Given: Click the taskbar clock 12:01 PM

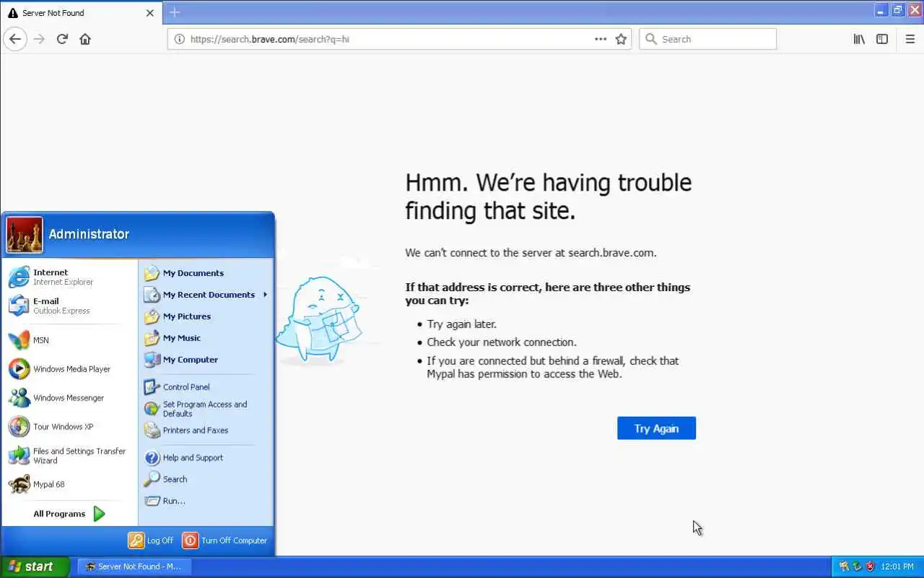Looking at the screenshot, I should click(x=898, y=567).
